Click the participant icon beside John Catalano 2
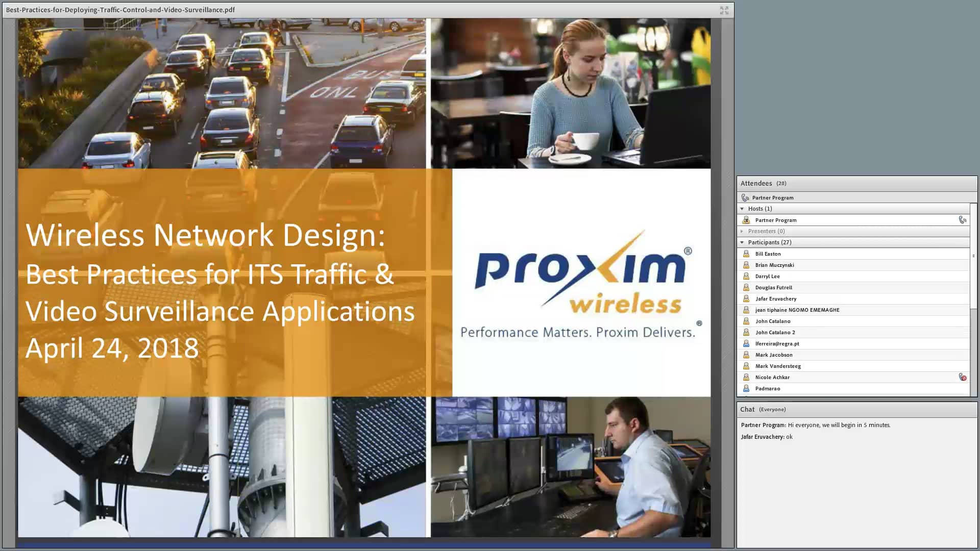The height and width of the screenshot is (551, 980). (x=746, y=332)
